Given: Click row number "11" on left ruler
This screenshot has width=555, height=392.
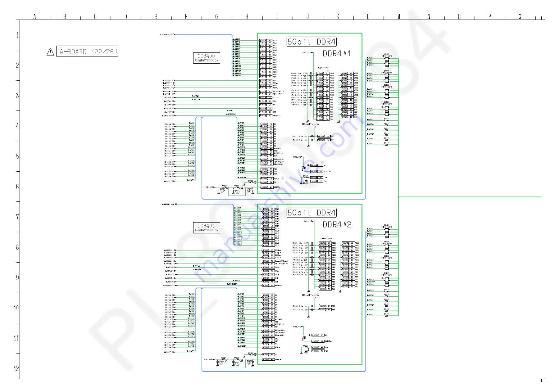Looking at the screenshot, I should (16, 338).
